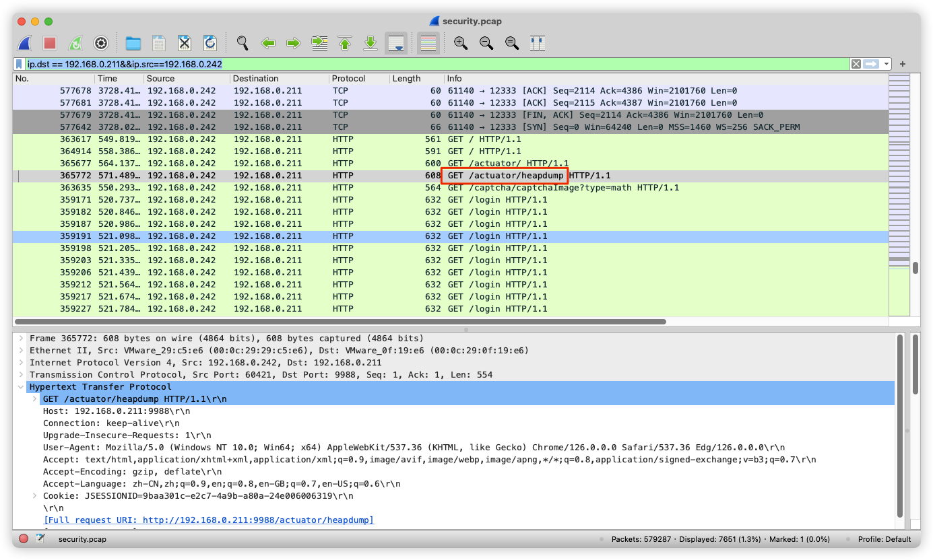Viewport: 933px width, 560px height.
Task: Click the display filter bookmark icon
Action: [19, 64]
